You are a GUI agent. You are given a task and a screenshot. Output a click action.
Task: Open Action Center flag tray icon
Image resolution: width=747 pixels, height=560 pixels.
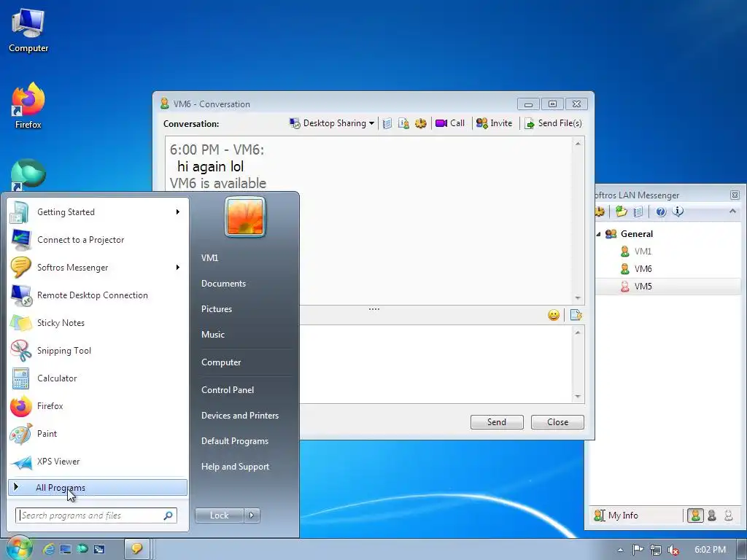point(638,550)
